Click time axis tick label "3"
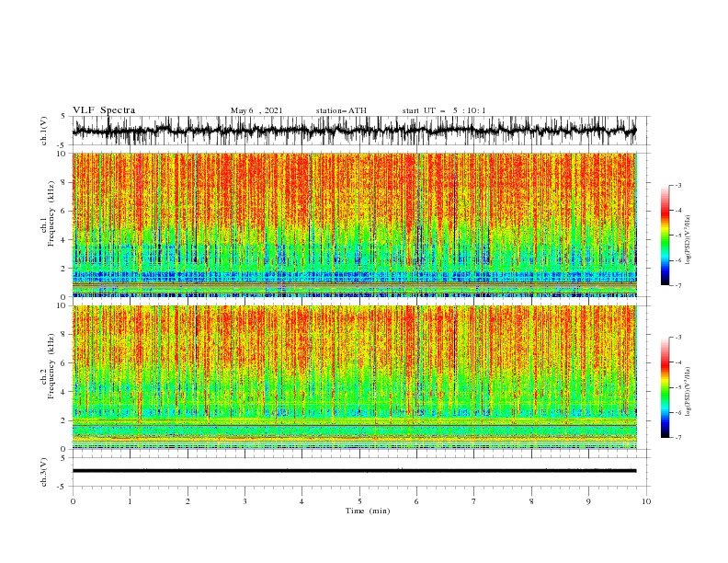Image resolution: width=728 pixels, height=563 pixels. pyautogui.click(x=245, y=501)
